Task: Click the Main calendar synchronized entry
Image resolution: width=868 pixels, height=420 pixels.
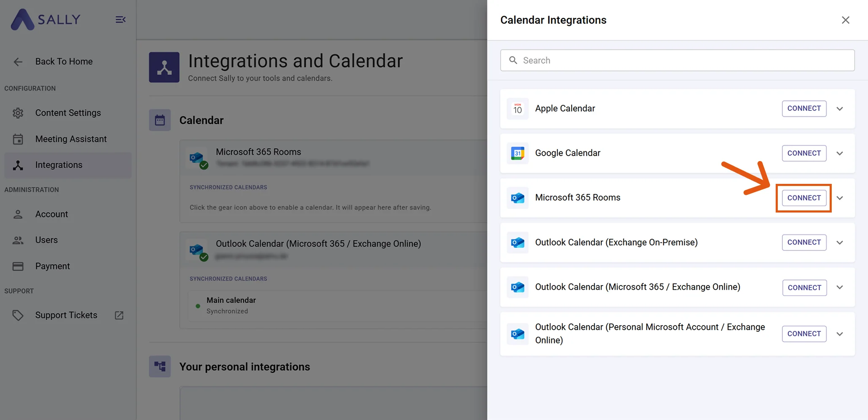Action: 337,306
